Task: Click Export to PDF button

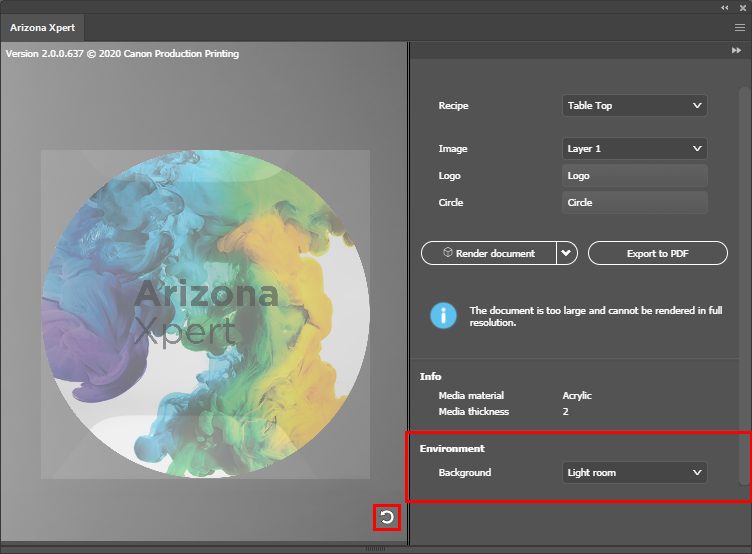Action: [658, 253]
